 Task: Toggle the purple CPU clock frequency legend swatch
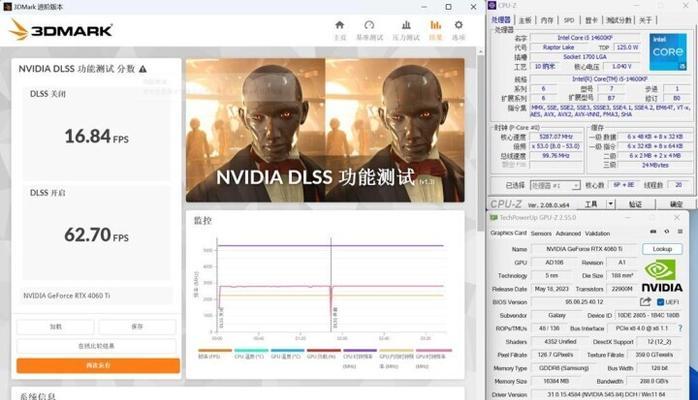tap(360, 351)
